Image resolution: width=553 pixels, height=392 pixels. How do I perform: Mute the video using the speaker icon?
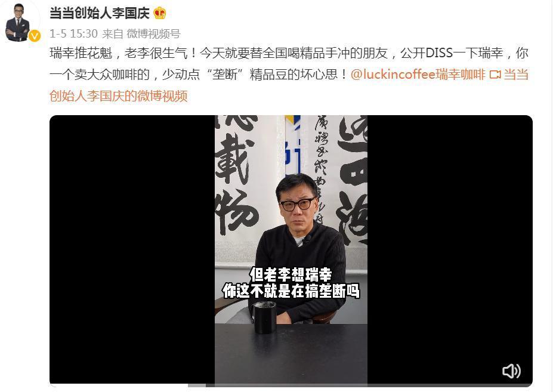[x=511, y=371]
